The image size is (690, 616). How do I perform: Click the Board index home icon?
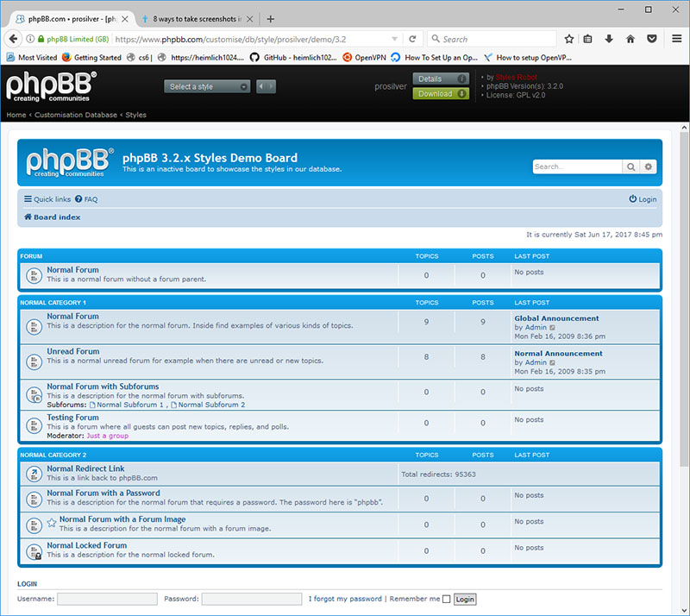click(x=28, y=217)
